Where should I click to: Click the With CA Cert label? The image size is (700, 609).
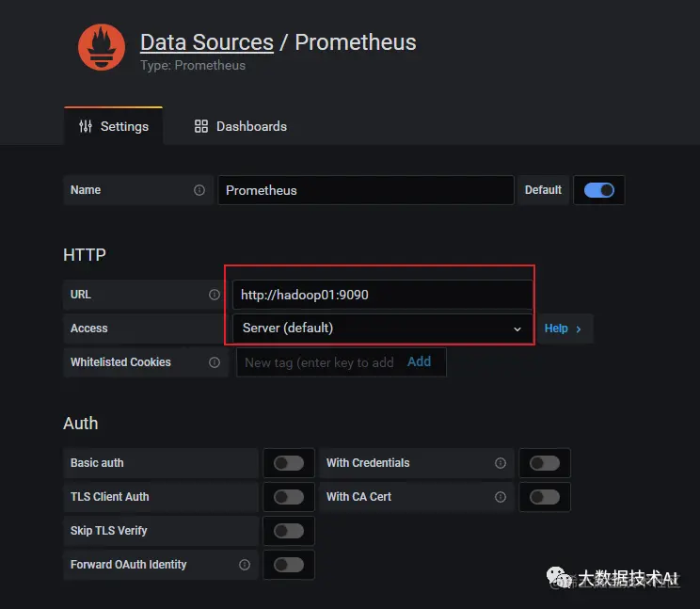358,497
